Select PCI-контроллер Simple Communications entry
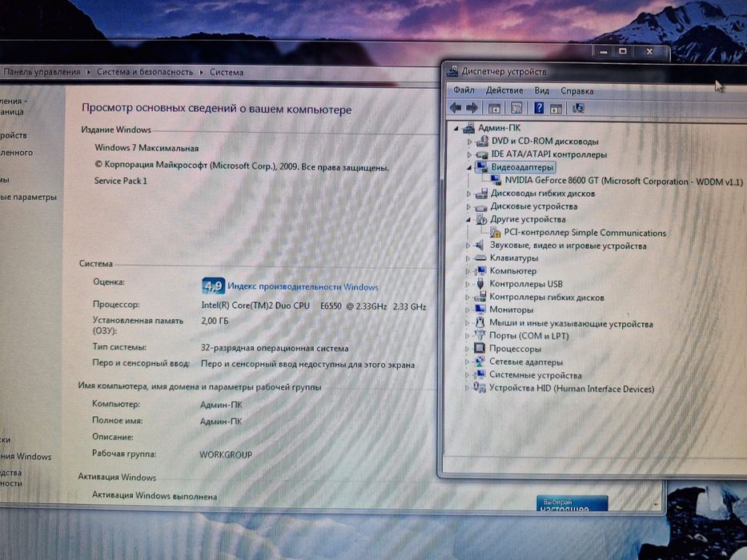 585,233
